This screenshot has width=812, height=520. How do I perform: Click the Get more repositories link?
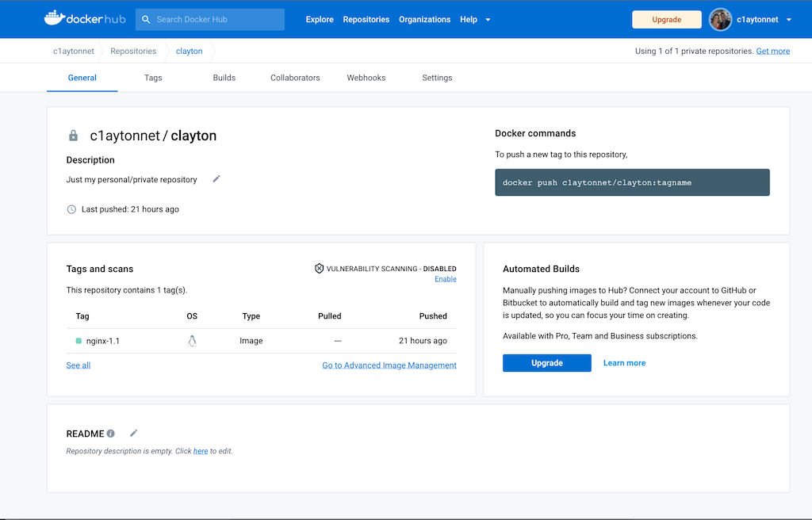pyautogui.click(x=772, y=51)
